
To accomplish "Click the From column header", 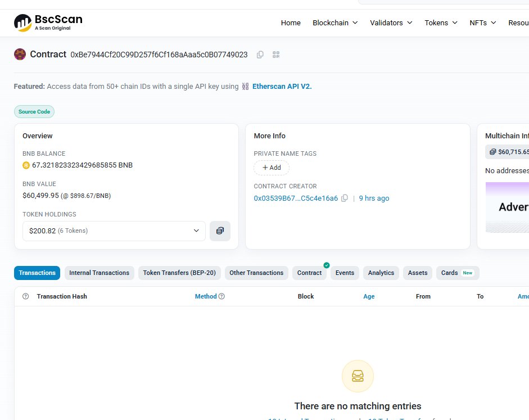I will click(x=423, y=296).
